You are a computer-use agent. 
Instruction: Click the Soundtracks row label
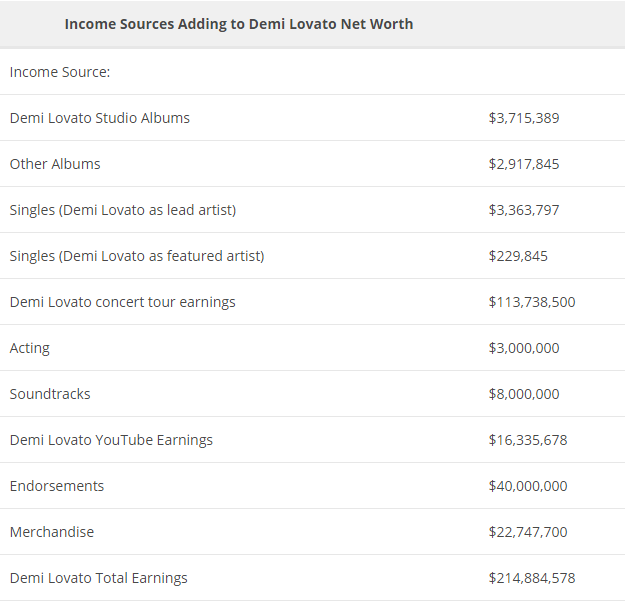[x=50, y=394]
